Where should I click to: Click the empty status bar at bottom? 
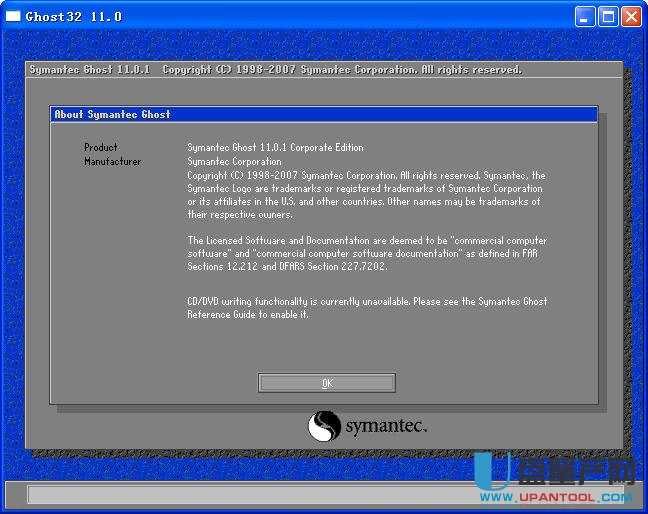pyautogui.click(x=250, y=494)
